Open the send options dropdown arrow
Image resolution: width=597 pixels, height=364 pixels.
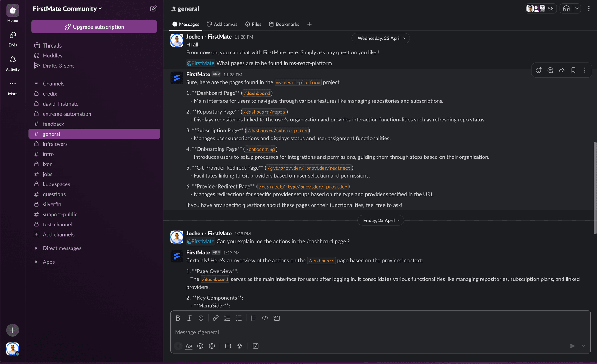pyautogui.click(x=583, y=346)
